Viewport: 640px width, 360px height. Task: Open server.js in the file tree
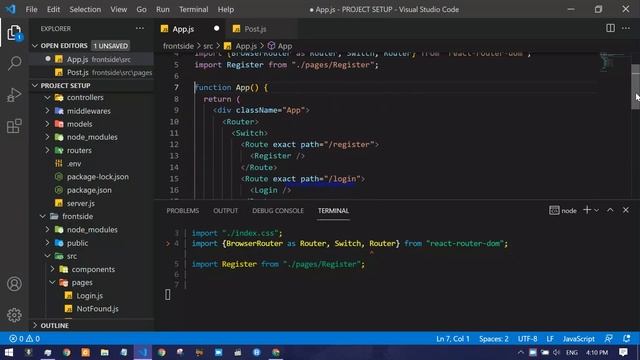80,203
